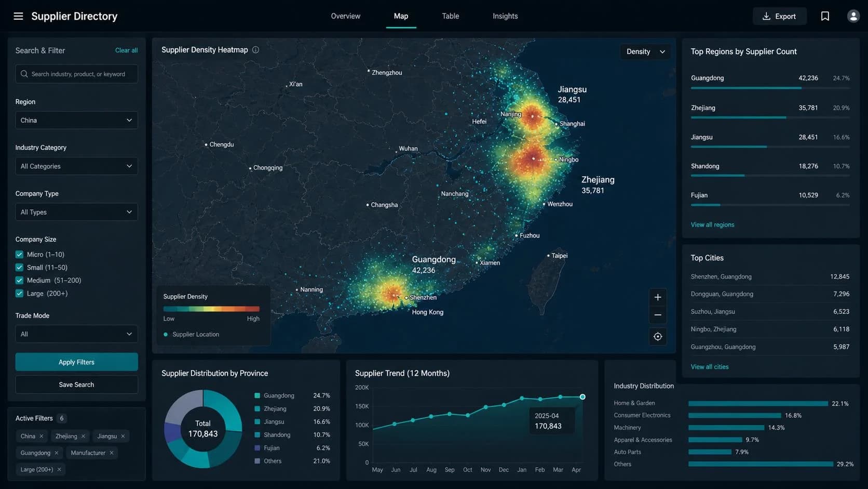
Task: Click the Chengdu map marker
Action: tap(206, 144)
